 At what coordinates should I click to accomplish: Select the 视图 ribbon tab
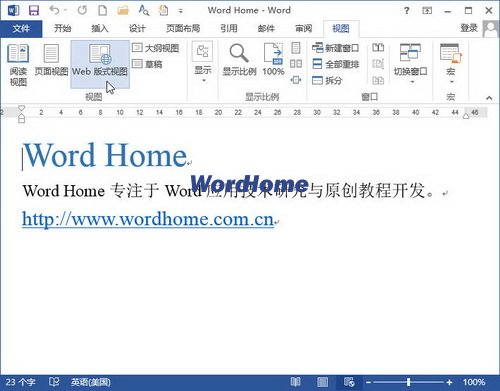[341, 29]
